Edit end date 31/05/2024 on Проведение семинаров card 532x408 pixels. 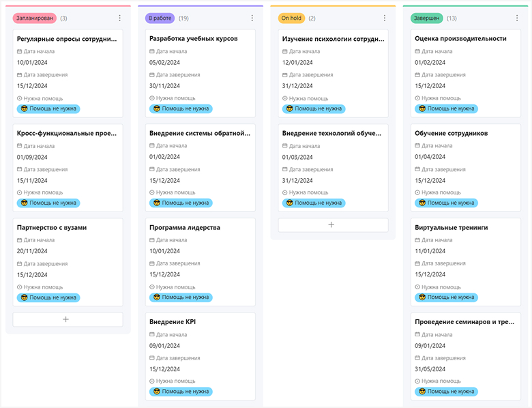click(430, 369)
